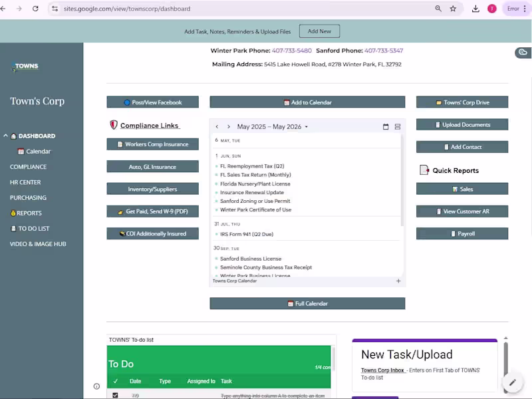Screen dimensions: 532x399
Task: Switch calendar to today via calendar icon
Action: [386, 127]
